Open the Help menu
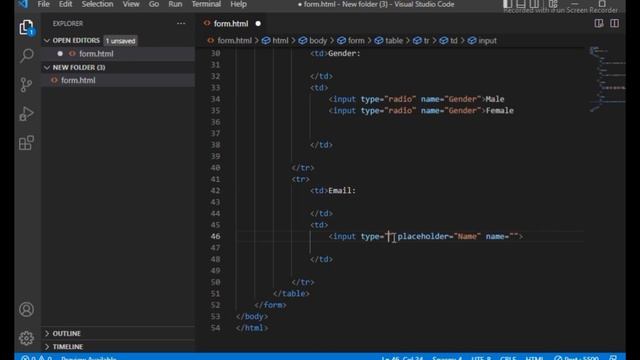 (x=238, y=4)
